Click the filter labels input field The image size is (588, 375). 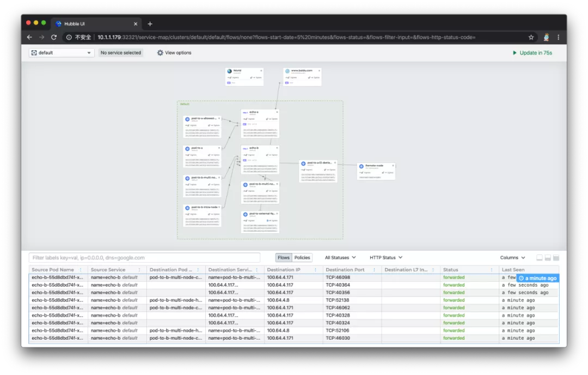pos(144,257)
